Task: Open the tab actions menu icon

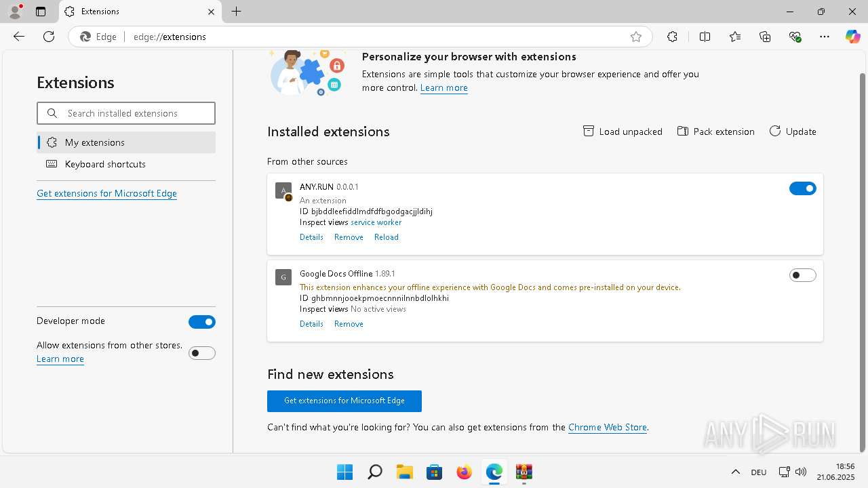Action: tap(41, 12)
